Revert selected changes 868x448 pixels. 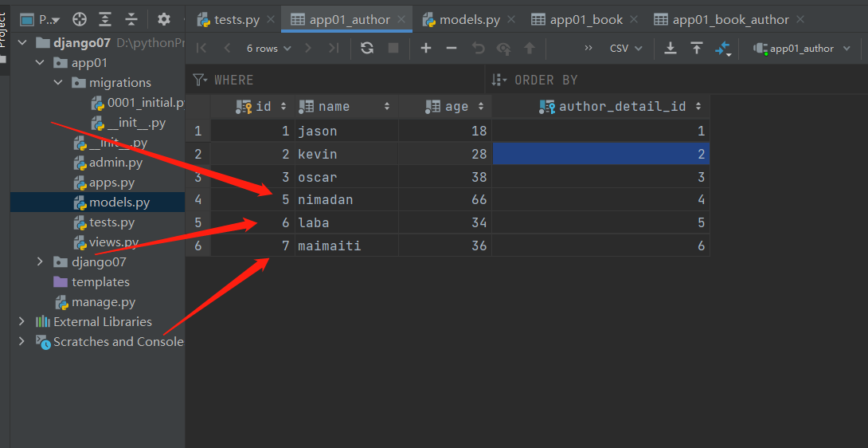(478, 49)
